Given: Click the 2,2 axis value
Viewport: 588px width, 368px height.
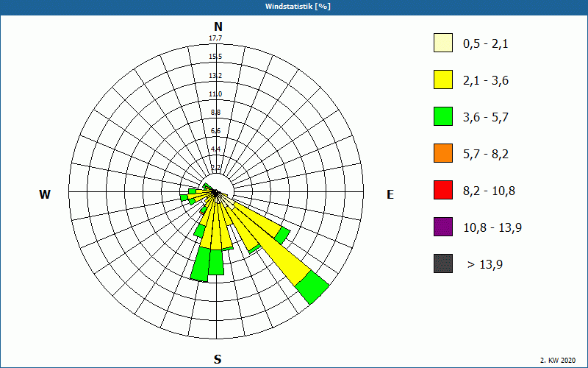Looking at the screenshot, I should (x=215, y=167).
